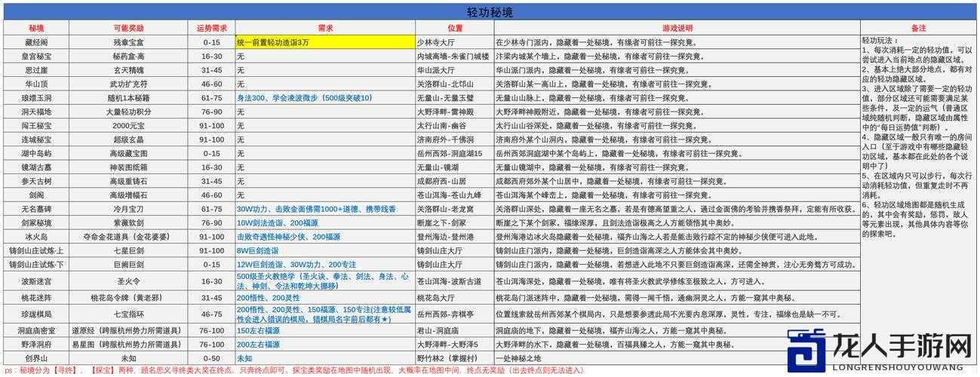
Task: Select the 连城秘宝 cell
Action: point(35,139)
